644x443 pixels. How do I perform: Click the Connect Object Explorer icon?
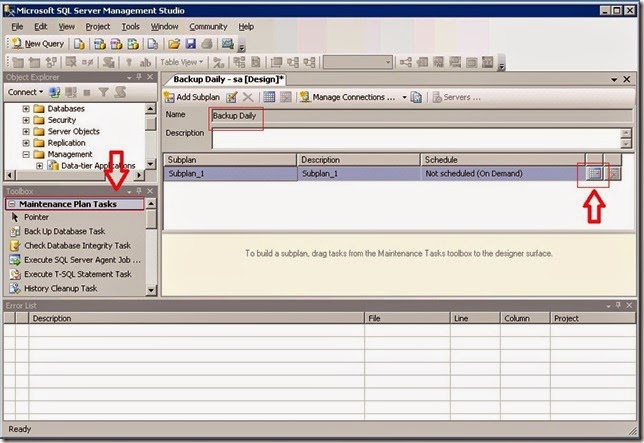54,92
